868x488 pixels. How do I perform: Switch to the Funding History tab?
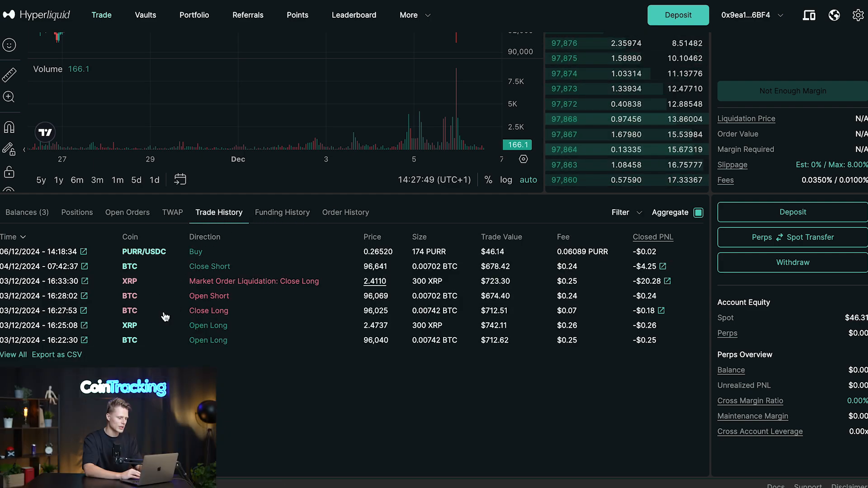282,212
